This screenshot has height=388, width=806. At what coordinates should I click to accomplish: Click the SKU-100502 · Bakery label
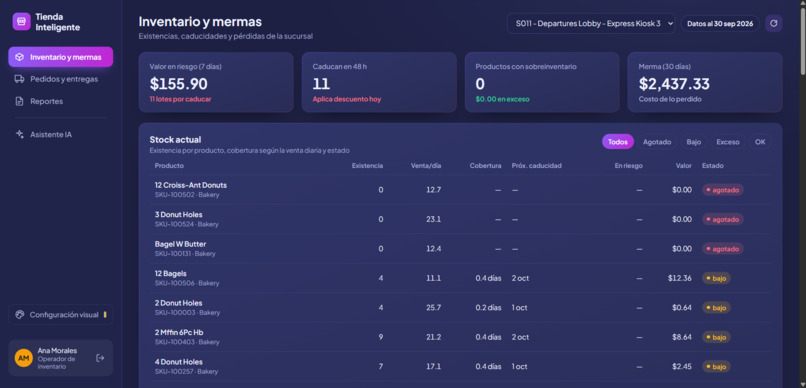click(x=187, y=195)
